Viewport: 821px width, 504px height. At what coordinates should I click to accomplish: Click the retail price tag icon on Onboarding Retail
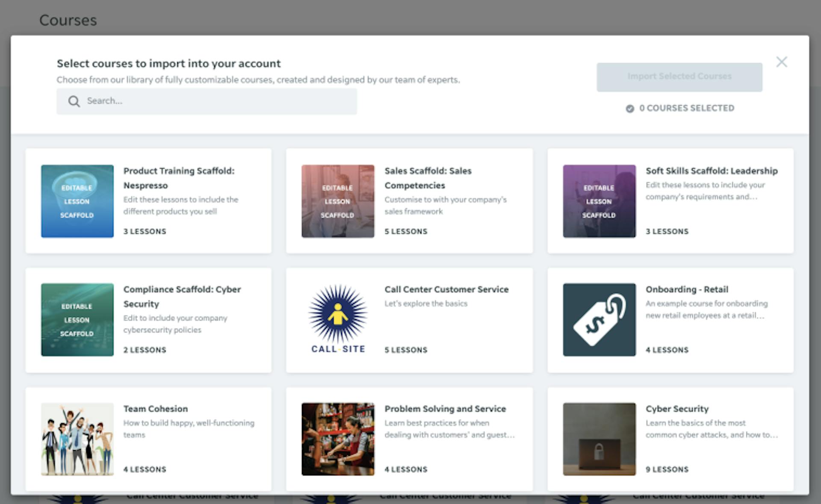[x=600, y=318]
